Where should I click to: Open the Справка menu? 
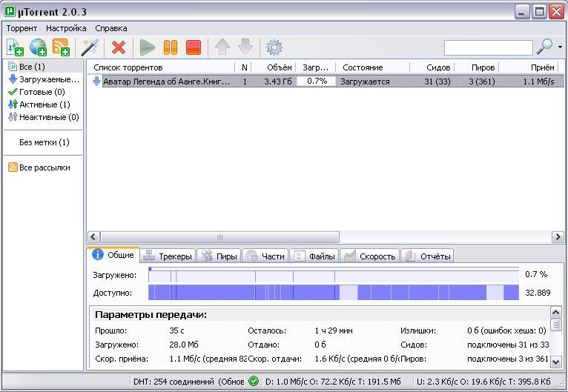pyautogui.click(x=110, y=28)
